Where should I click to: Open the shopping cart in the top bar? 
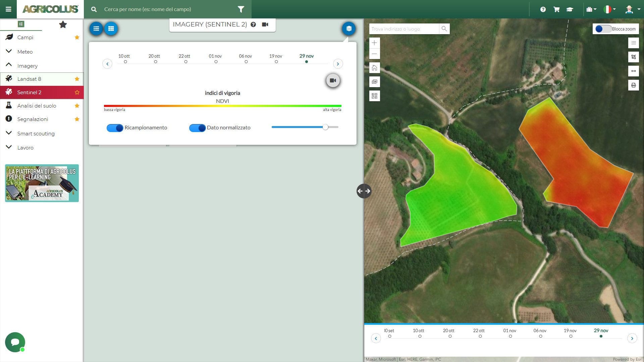tap(556, 9)
